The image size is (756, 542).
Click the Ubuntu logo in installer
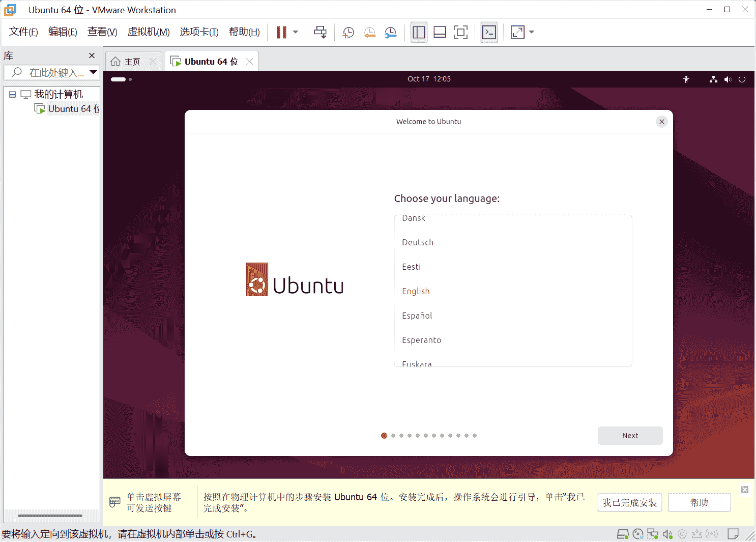(x=295, y=279)
